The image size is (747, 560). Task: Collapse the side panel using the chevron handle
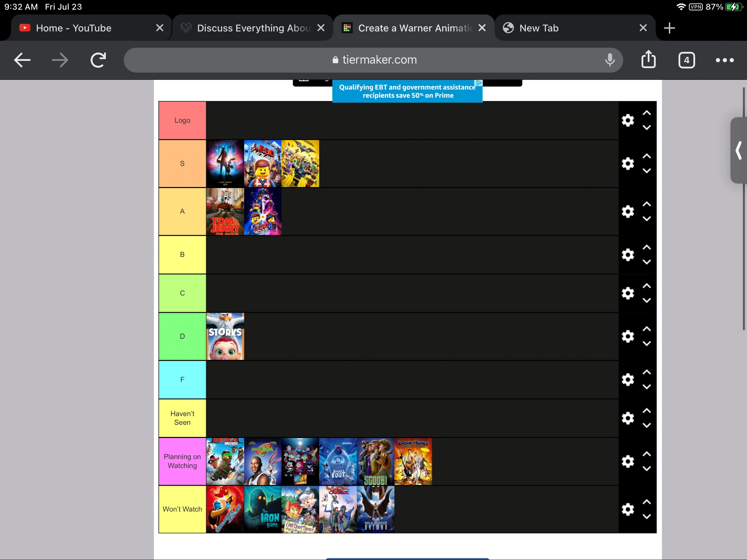click(x=739, y=150)
